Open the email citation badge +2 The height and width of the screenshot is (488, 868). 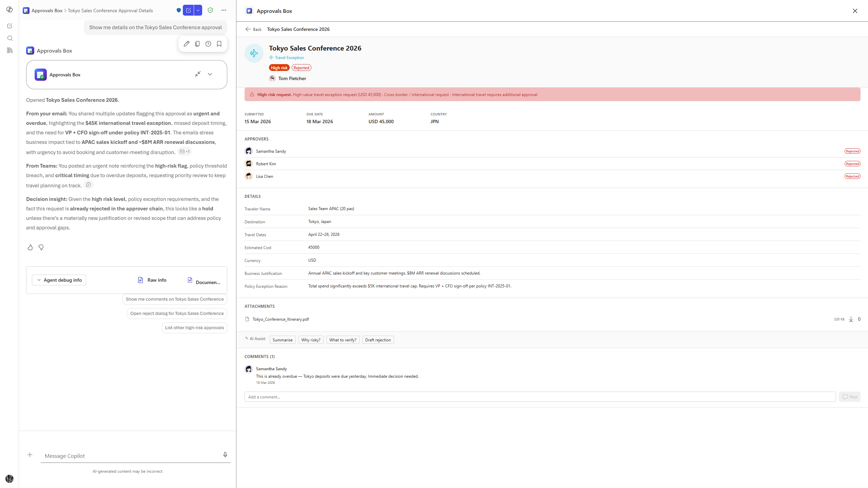point(185,151)
